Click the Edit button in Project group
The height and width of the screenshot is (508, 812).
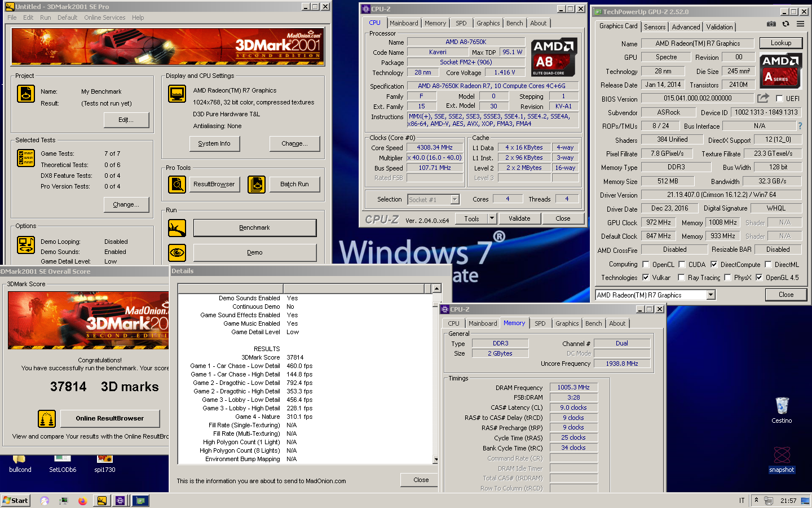pos(126,120)
